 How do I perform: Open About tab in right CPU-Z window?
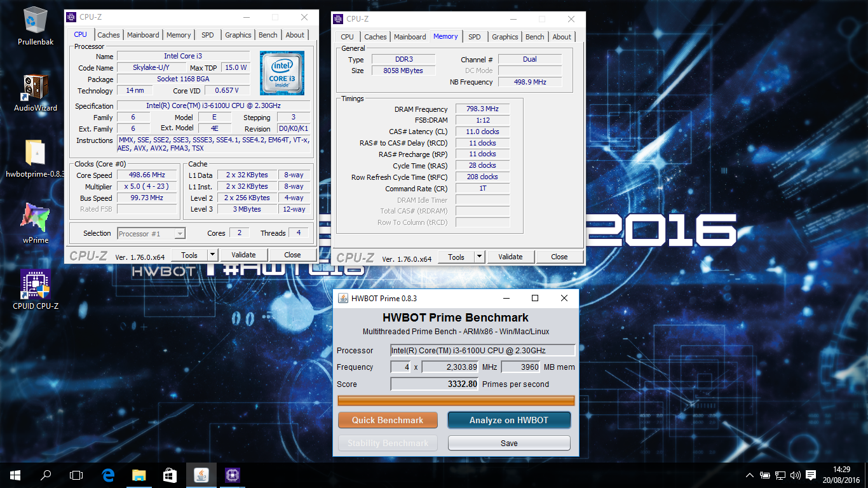point(562,37)
